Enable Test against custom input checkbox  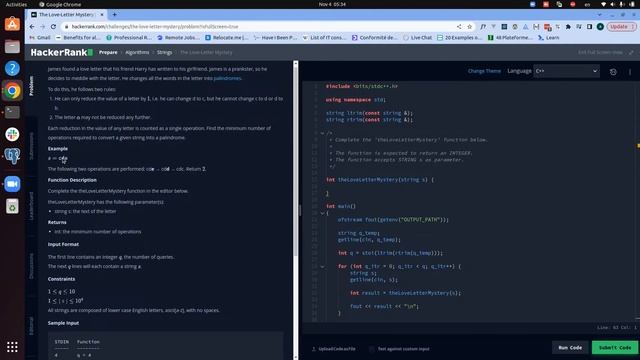[x=371, y=349]
